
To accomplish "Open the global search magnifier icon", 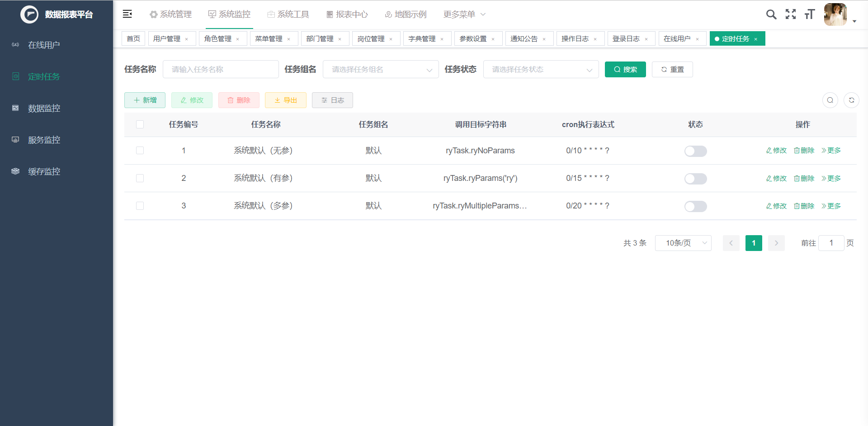I will tap(771, 14).
